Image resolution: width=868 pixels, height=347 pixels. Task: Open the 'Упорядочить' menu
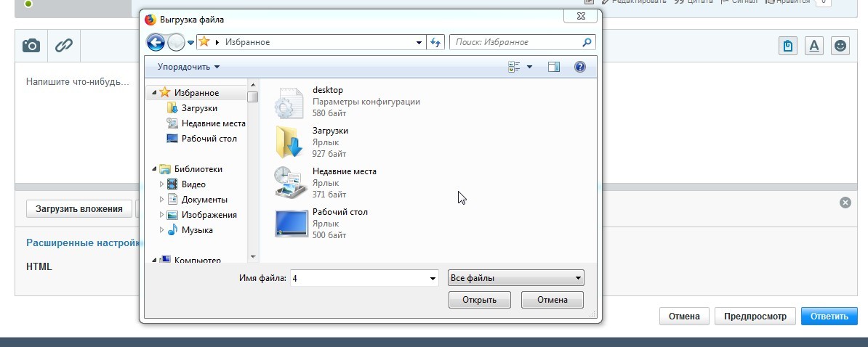pyautogui.click(x=188, y=67)
